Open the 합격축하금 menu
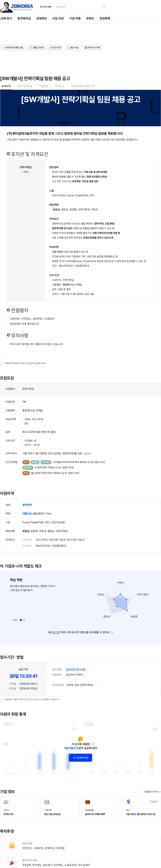Image resolution: width=161 pixels, height=868 pixels. [x=24, y=19]
